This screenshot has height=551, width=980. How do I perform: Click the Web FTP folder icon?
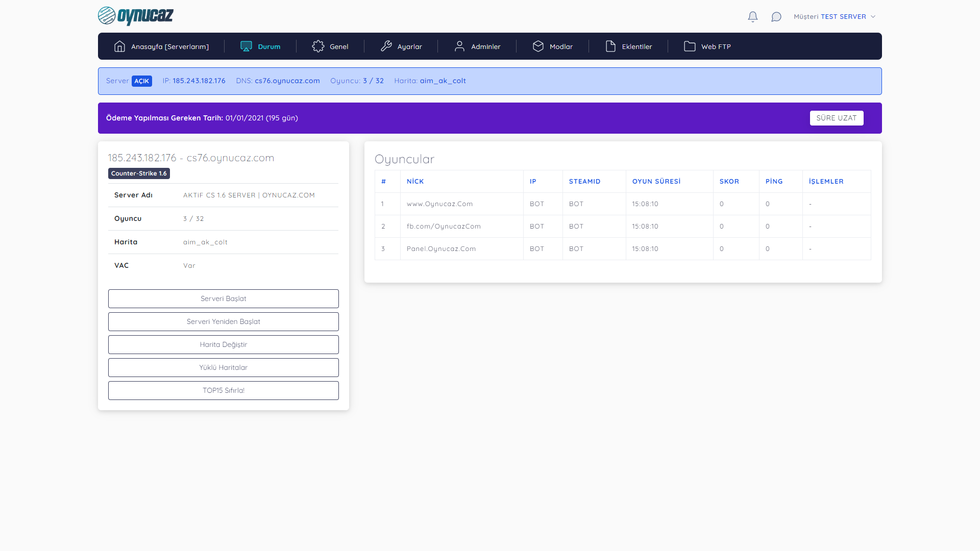pyautogui.click(x=690, y=46)
